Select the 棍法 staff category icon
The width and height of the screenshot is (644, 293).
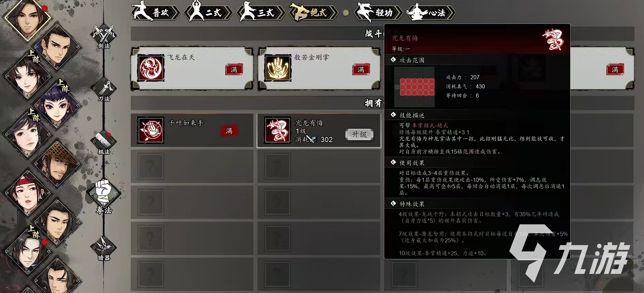pos(104,142)
